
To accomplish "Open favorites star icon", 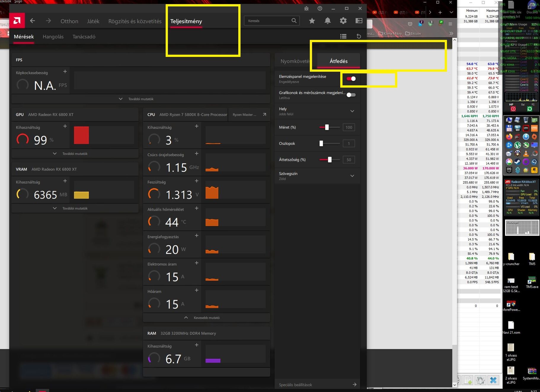I will point(312,21).
